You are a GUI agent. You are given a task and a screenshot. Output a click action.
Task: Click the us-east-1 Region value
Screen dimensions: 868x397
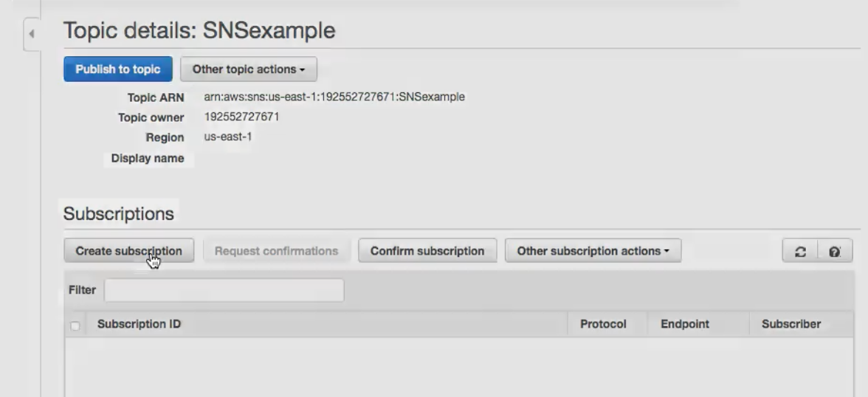point(228,137)
